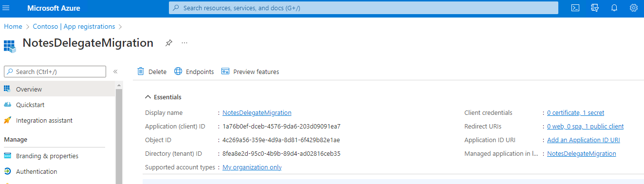Collapse the Essentials section
Screen dimensions: 644x184
(148, 97)
